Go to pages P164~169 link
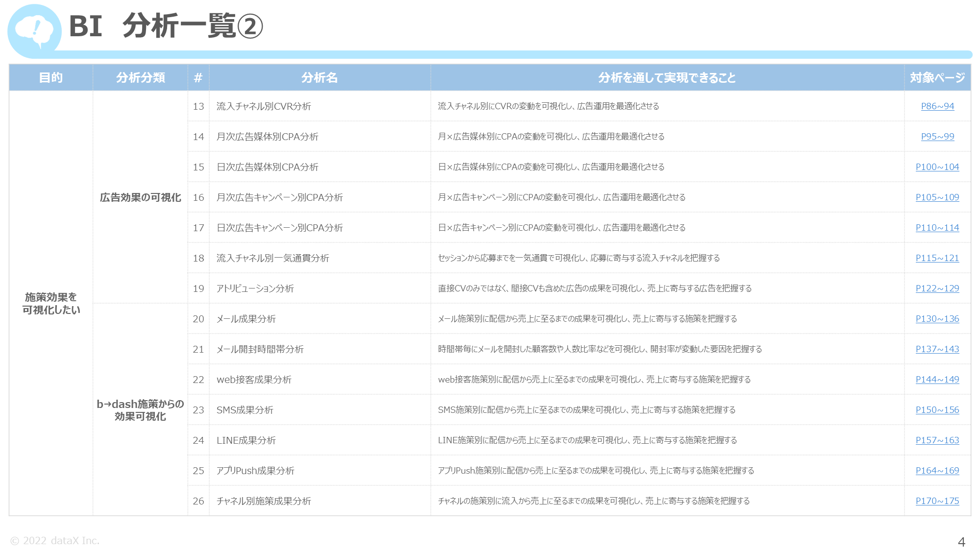980x551 pixels. [x=937, y=471]
